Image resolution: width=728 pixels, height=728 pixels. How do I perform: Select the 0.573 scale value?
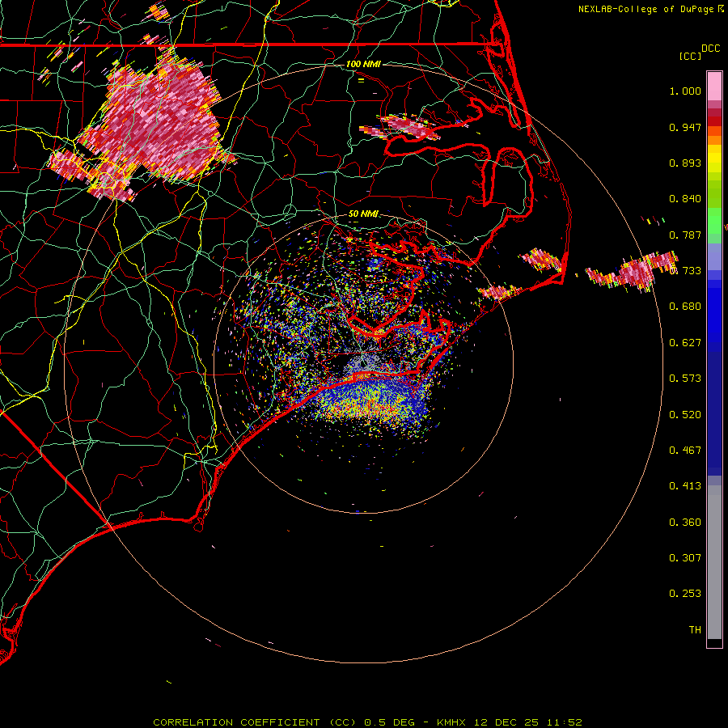pyautogui.click(x=685, y=379)
